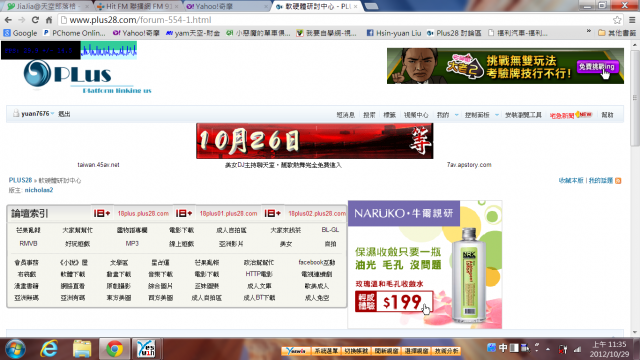Go back with the browser back arrow
Image resolution: width=640 pixels, height=360 pixels.
point(8,20)
